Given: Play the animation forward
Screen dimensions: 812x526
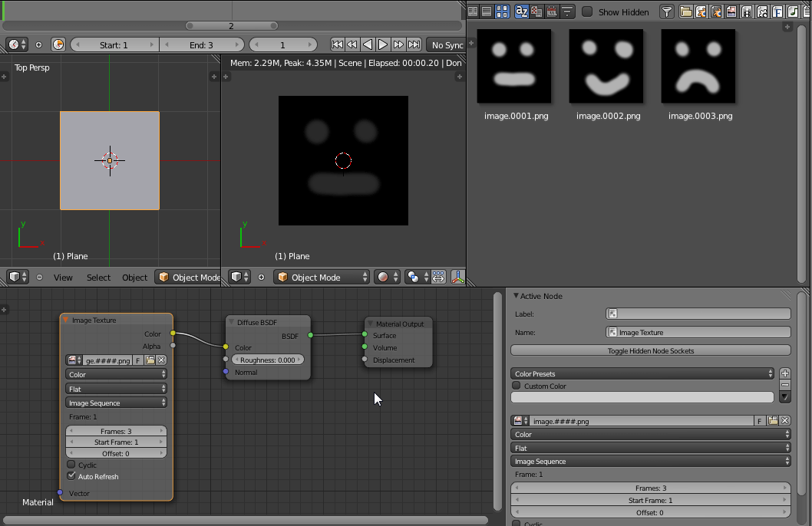Looking at the screenshot, I should pyautogui.click(x=383, y=44).
